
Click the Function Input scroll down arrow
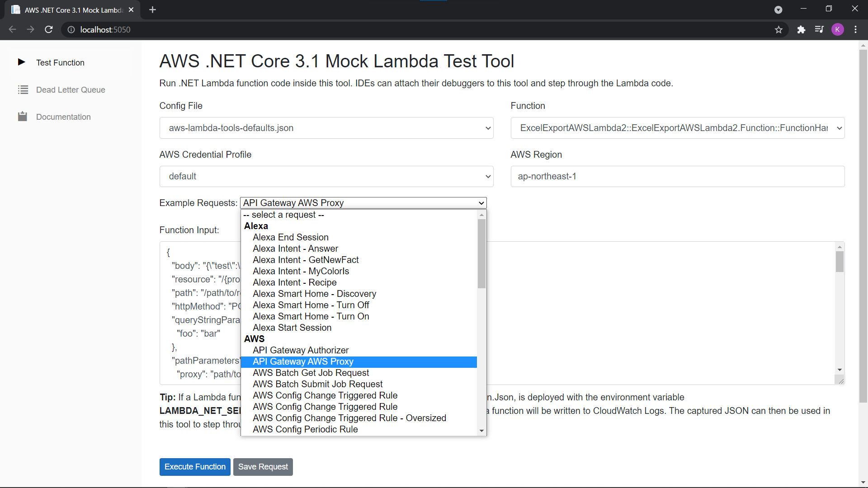tap(840, 370)
